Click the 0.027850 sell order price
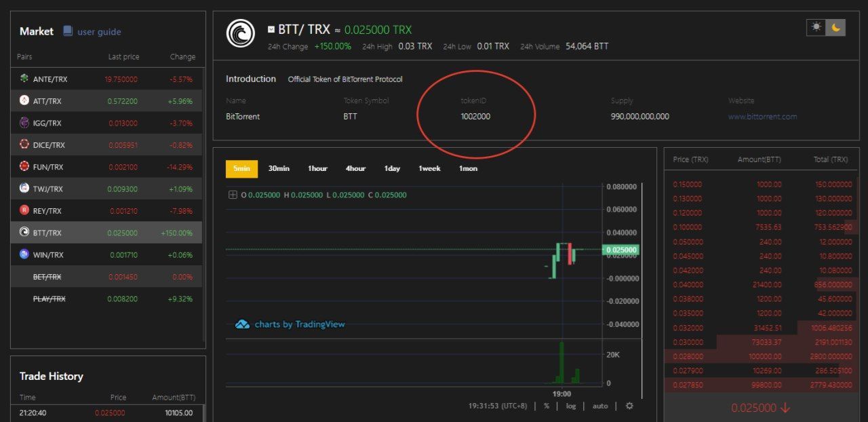The width and height of the screenshot is (868, 422). [687, 385]
